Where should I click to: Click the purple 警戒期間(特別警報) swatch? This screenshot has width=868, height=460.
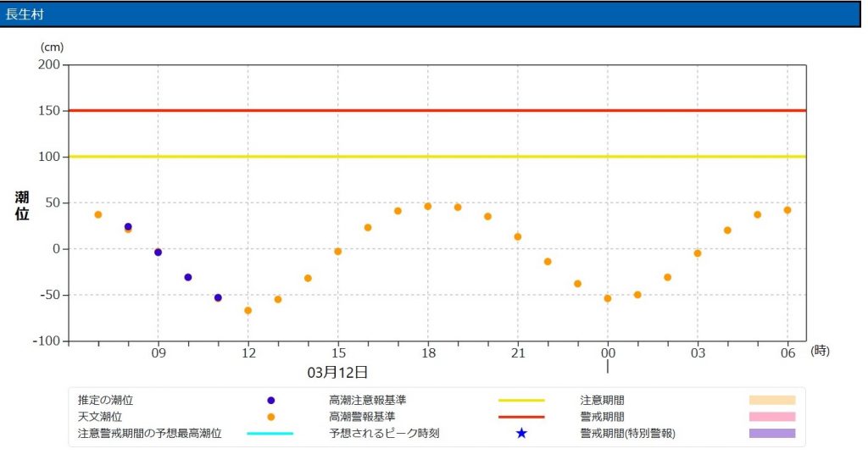click(772, 434)
